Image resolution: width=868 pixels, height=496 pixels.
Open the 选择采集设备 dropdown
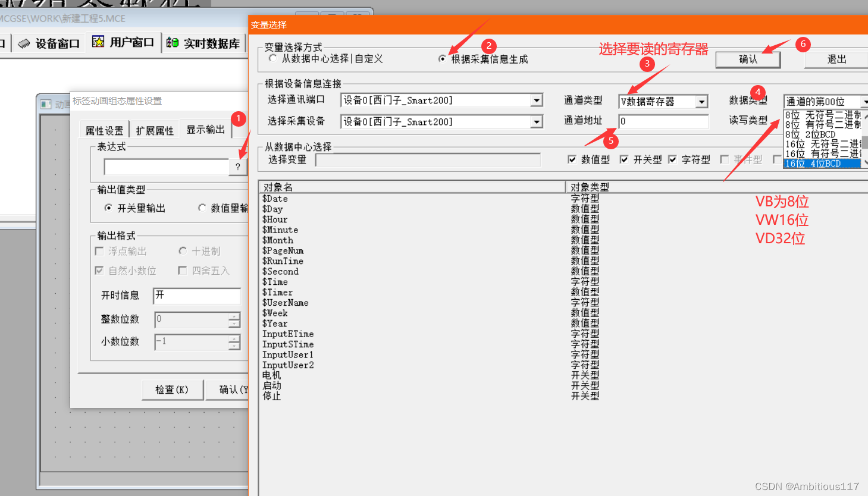point(537,122)
